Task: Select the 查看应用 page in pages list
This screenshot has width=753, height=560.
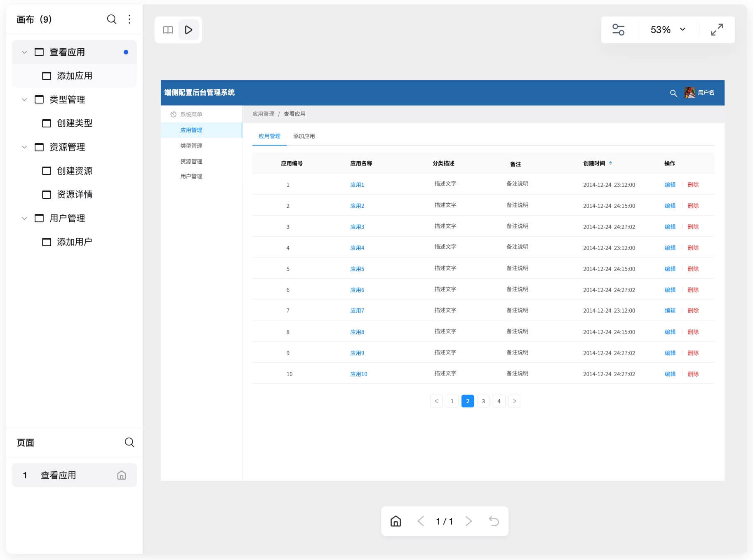Action: 74,475
